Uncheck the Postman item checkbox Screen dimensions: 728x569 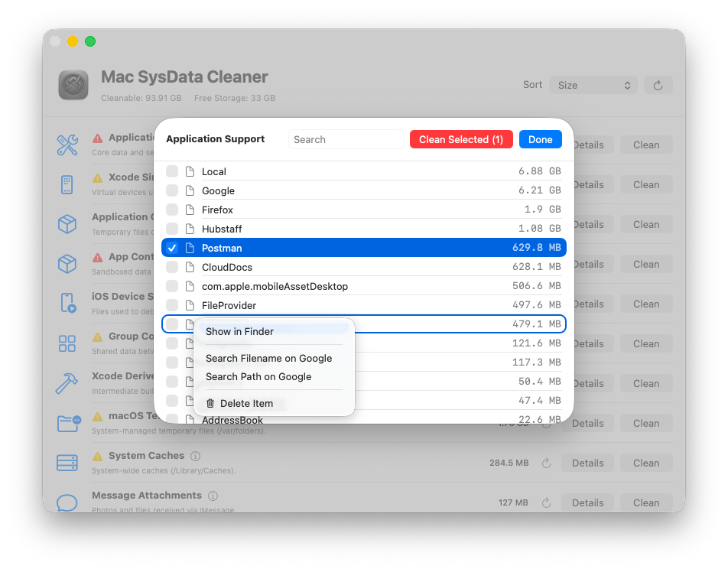pos(172,248)
